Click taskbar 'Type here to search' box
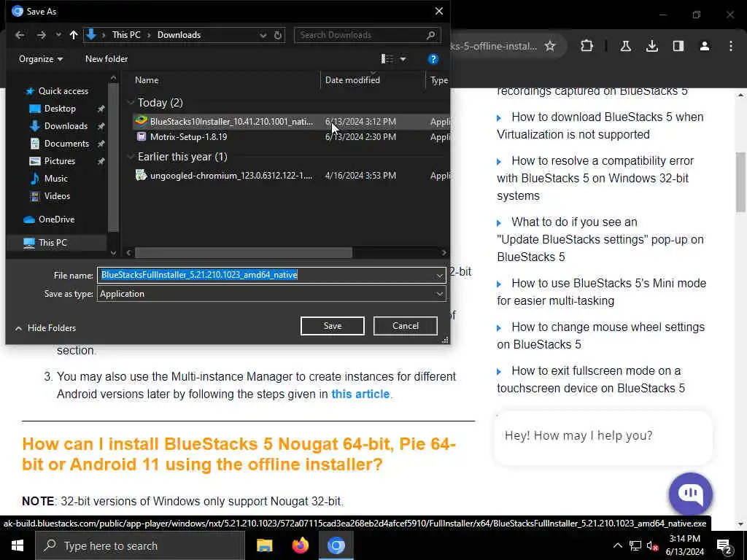This screenshot has width=747, height=560. [140, 545]
